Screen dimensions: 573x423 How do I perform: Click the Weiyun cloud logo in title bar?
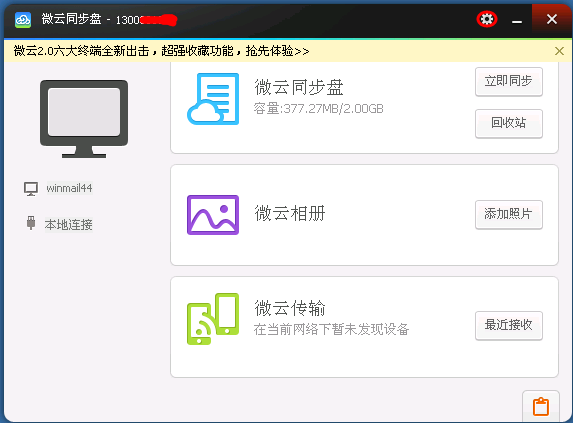coord(23,20)
